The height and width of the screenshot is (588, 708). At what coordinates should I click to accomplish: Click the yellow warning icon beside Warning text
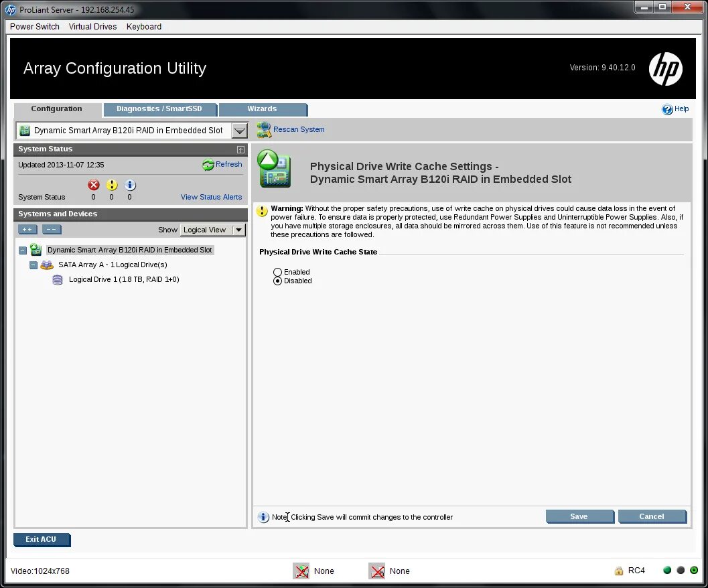[262, 211]
